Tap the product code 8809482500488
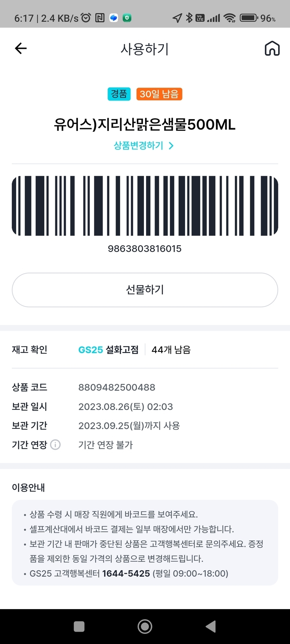This screenshot has height=644, width=290. 117,387
